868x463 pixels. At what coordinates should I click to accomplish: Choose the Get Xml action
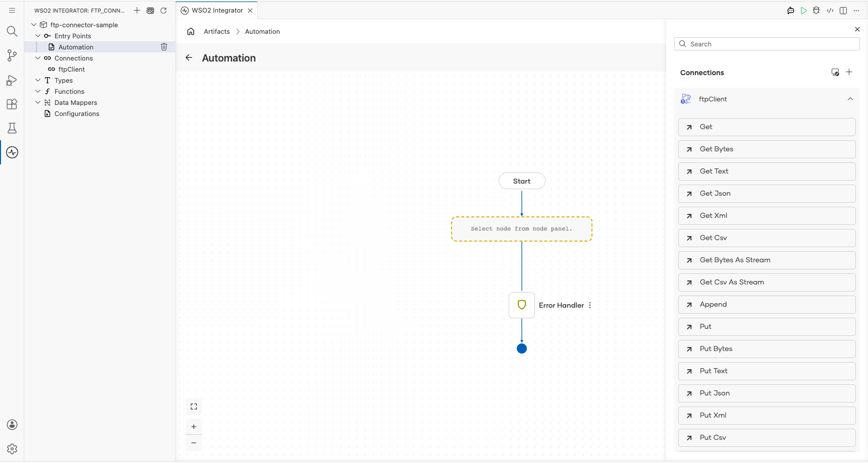[767, 216]
